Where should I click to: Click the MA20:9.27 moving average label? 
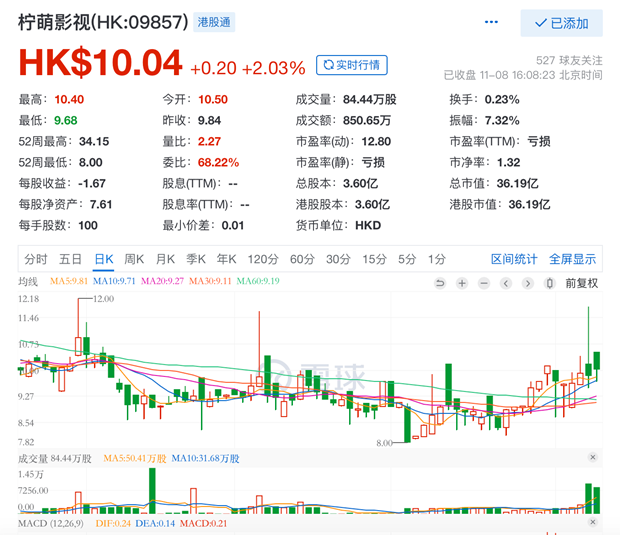point(163,281)
